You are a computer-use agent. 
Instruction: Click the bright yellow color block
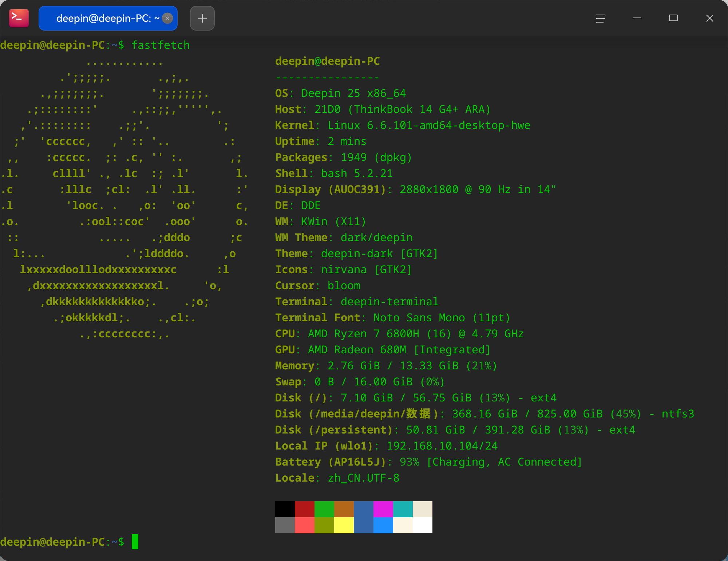click(x=344, y=525)
